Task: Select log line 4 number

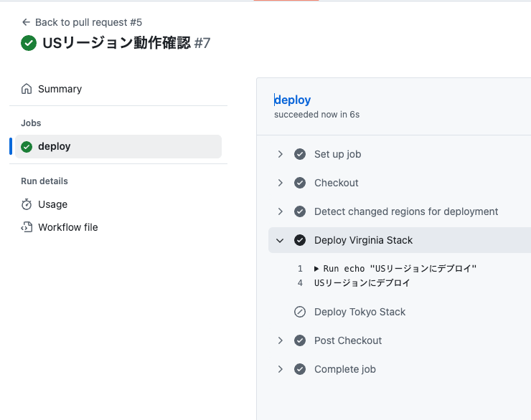Action: point(300,283)
